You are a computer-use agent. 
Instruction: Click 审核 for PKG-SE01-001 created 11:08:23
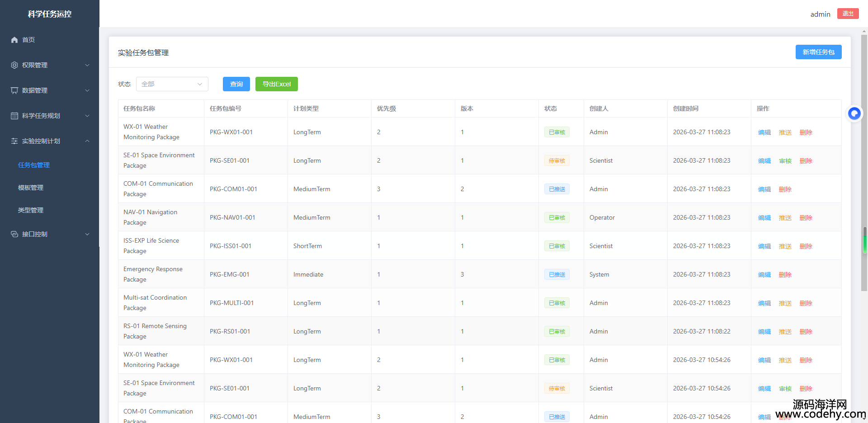point(785,161)
